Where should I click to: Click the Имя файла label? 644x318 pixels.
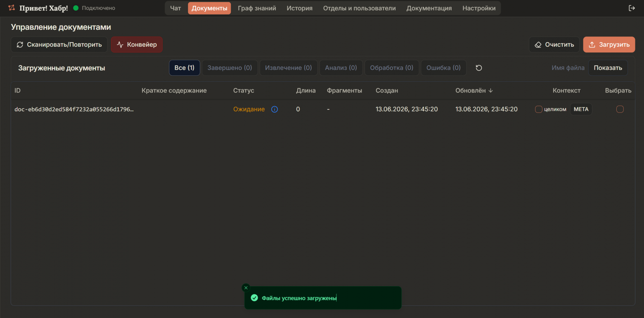pyautogui.click(x=568, y=68)
